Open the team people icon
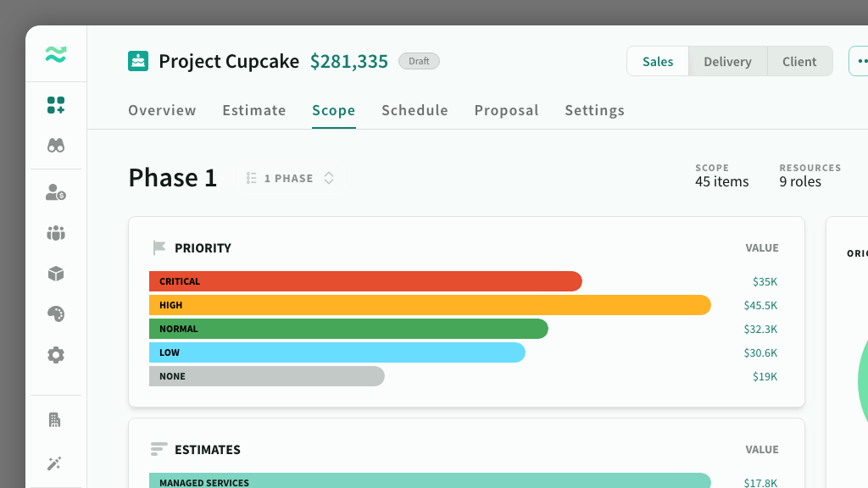Viewport: 868px width, 488px height. (56, 233)
